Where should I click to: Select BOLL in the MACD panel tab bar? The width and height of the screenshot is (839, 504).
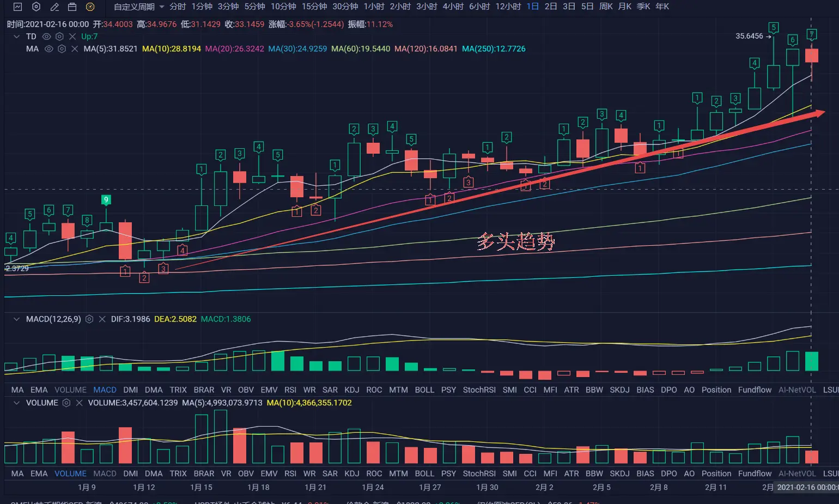pos(424,390)
